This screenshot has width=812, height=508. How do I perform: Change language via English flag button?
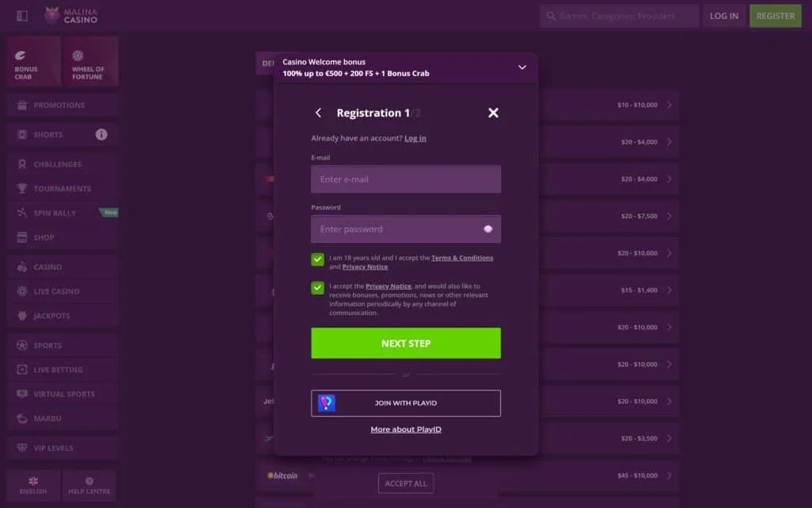[x=33, y=486]
